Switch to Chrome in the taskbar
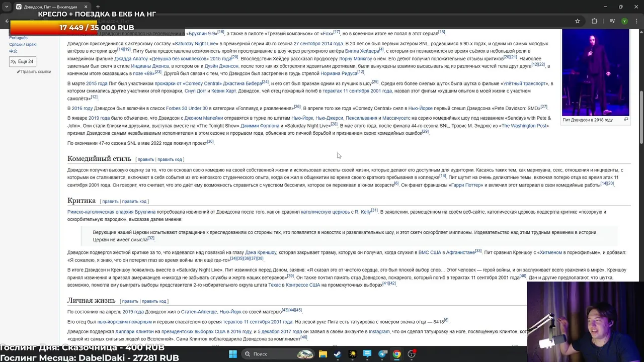 (397, 354)
